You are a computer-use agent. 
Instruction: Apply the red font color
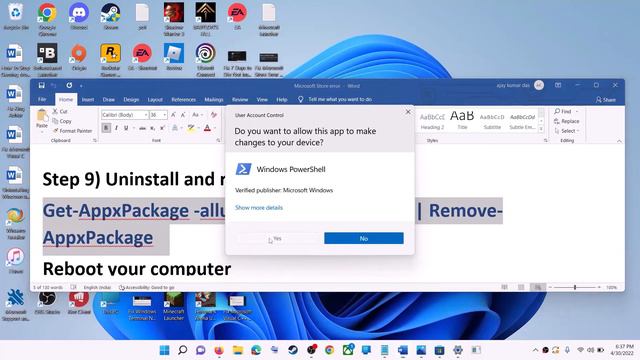tap(207, 128)
